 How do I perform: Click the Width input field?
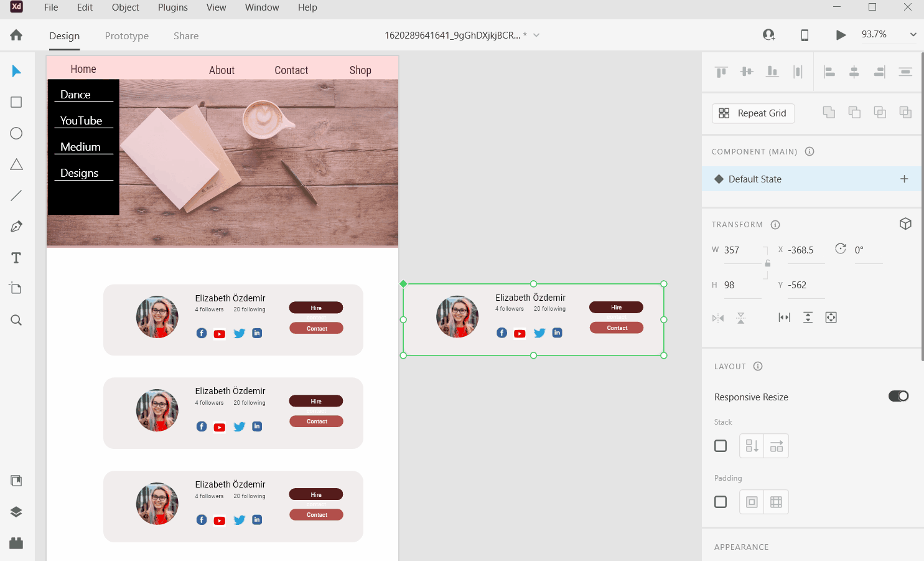[740, 250]
